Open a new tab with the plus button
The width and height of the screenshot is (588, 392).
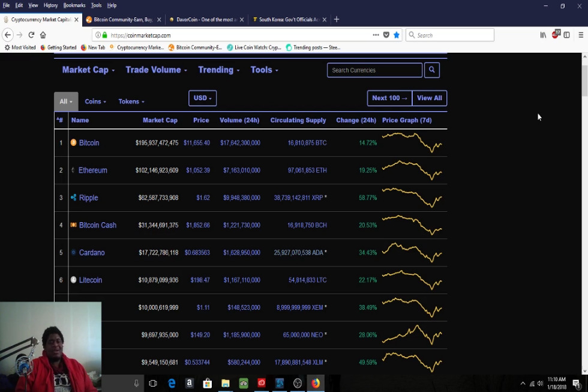point(337,19)
